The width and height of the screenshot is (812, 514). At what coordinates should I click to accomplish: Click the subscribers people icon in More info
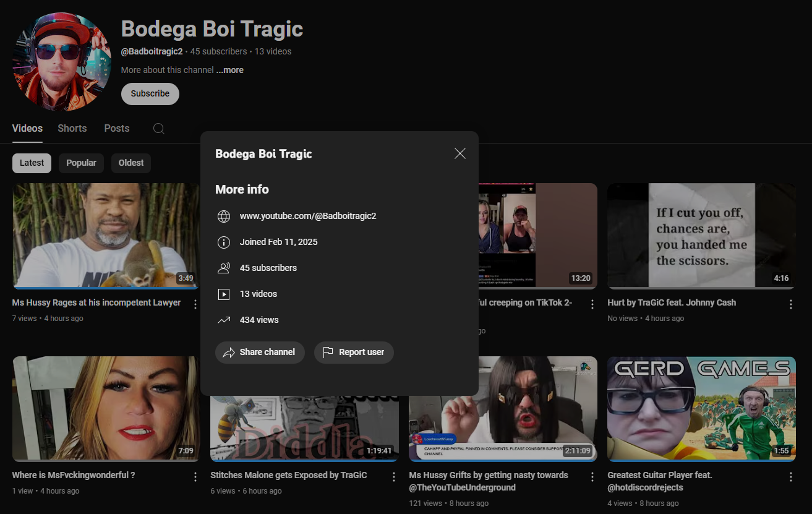[x=224, y=268]
